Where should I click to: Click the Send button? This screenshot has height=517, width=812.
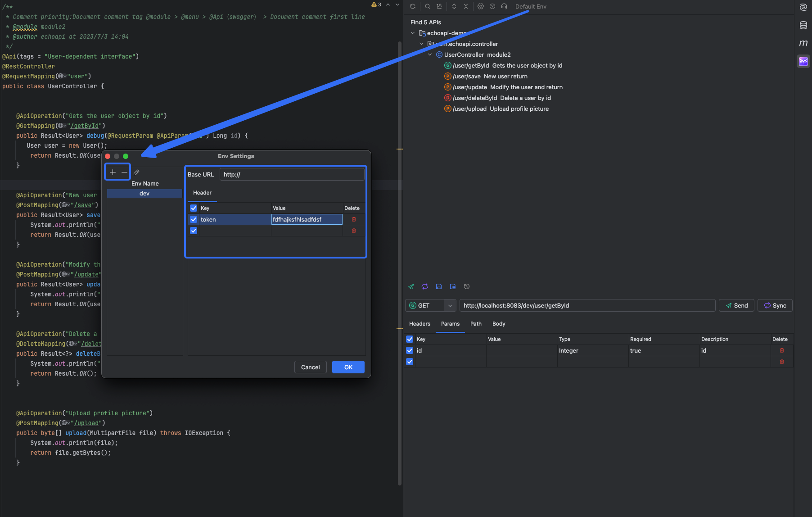click(x=736, y=305)
